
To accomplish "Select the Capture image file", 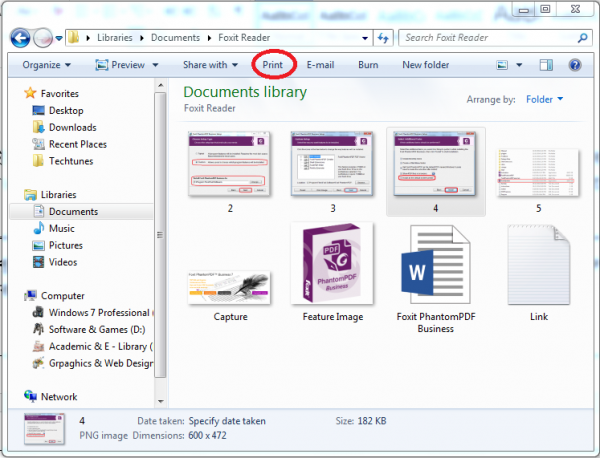I will [x=230, y=295].
